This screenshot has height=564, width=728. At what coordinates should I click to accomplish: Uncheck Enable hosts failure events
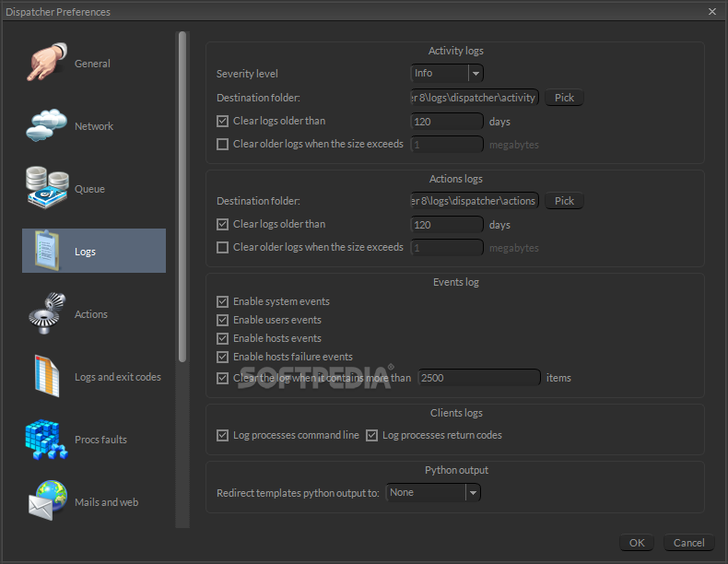(x=222, y=357)
